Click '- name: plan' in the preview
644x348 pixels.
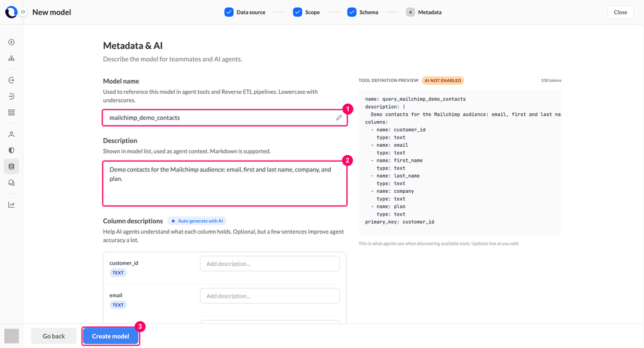point(388,207)
